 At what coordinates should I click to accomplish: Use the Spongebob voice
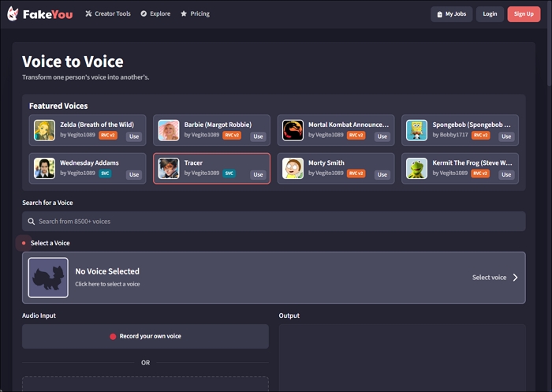pyautogui.click(x=506, y=136)
